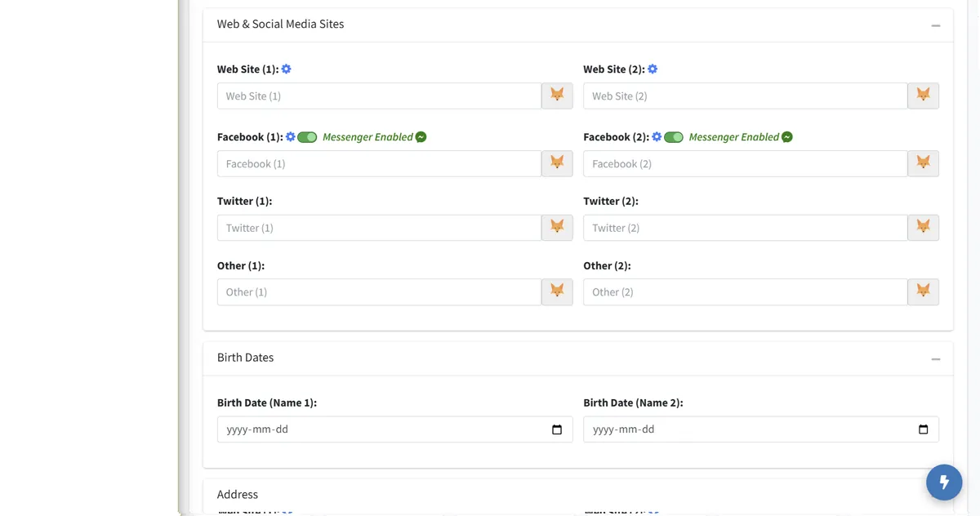980x516 pixels.
Task: Click the Twitter (1) input field
Action: 379,228
